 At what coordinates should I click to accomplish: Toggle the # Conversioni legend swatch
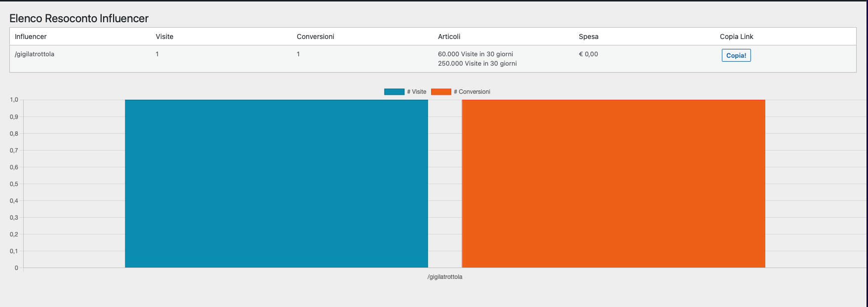click(441, 92)
